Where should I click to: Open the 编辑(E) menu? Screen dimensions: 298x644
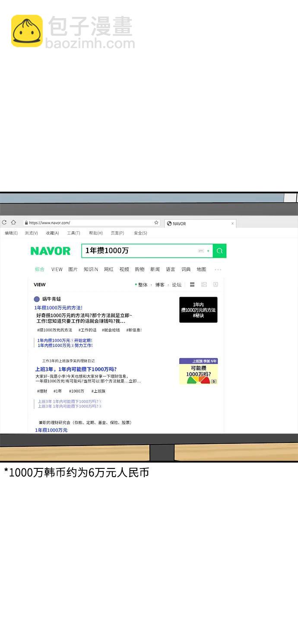coord(11,233)
